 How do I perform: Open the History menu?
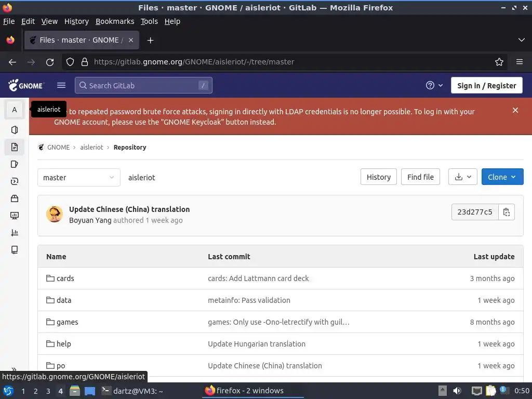77,21
